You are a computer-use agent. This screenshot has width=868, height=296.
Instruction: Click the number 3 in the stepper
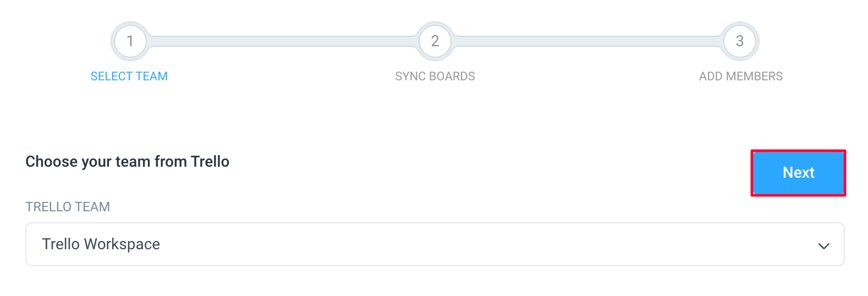(x=740, y=41)
